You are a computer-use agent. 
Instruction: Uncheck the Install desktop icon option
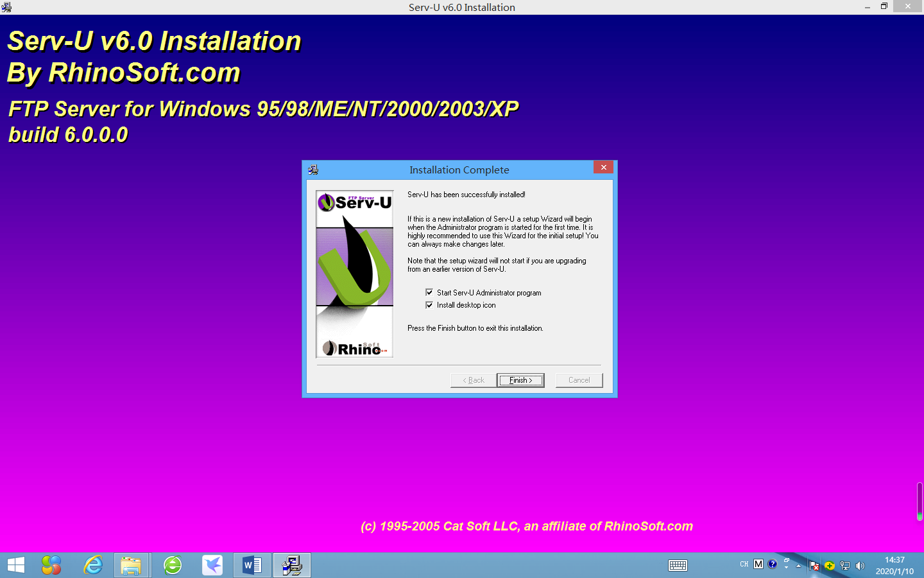[429, 305]
